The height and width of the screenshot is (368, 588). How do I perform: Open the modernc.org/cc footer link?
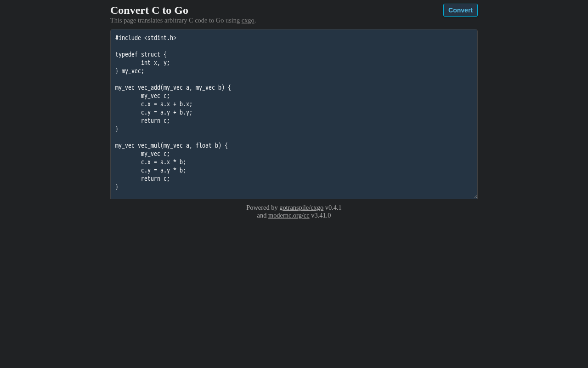click(x=288, y=215)
